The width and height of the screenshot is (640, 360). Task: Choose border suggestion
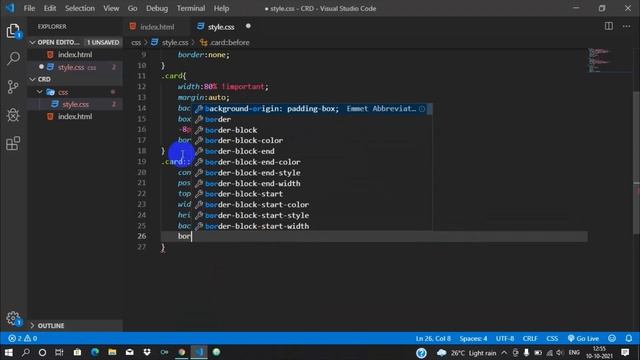312,119
